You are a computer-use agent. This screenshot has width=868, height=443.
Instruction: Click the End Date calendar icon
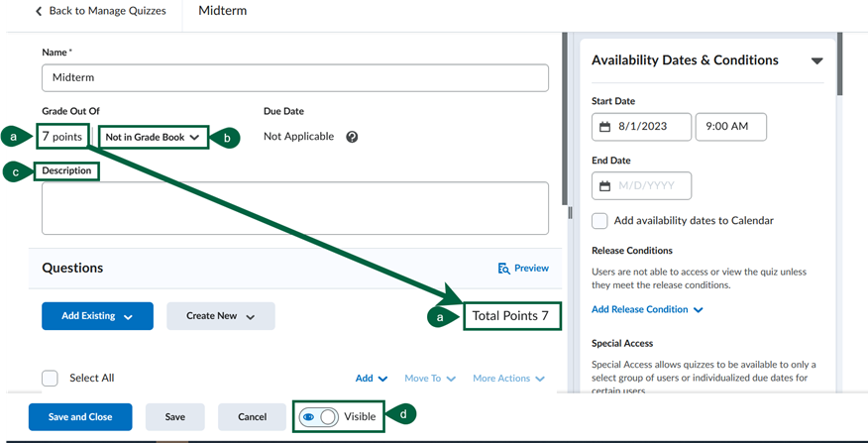tap(605, 186)
